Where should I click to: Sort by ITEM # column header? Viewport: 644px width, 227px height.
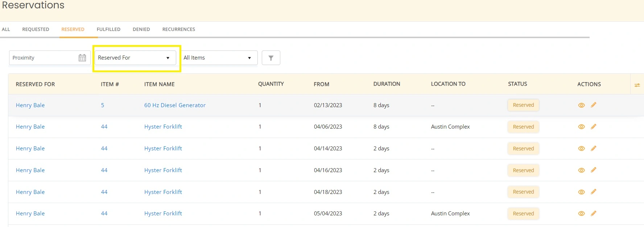tap(110, 84)
